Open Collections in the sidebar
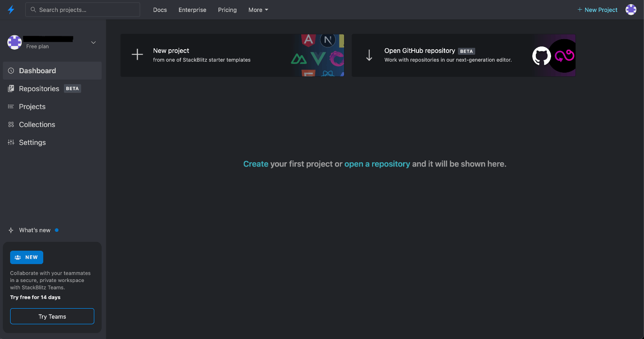Viewport: 644px width, 339px height. click(x=52, y=124)
